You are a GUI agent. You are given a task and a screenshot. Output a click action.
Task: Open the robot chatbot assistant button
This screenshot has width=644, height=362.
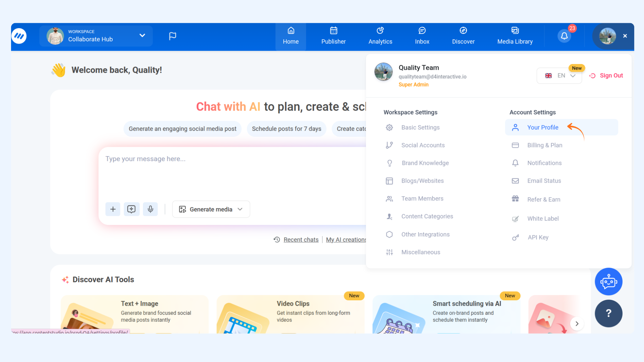coord(608,282)
